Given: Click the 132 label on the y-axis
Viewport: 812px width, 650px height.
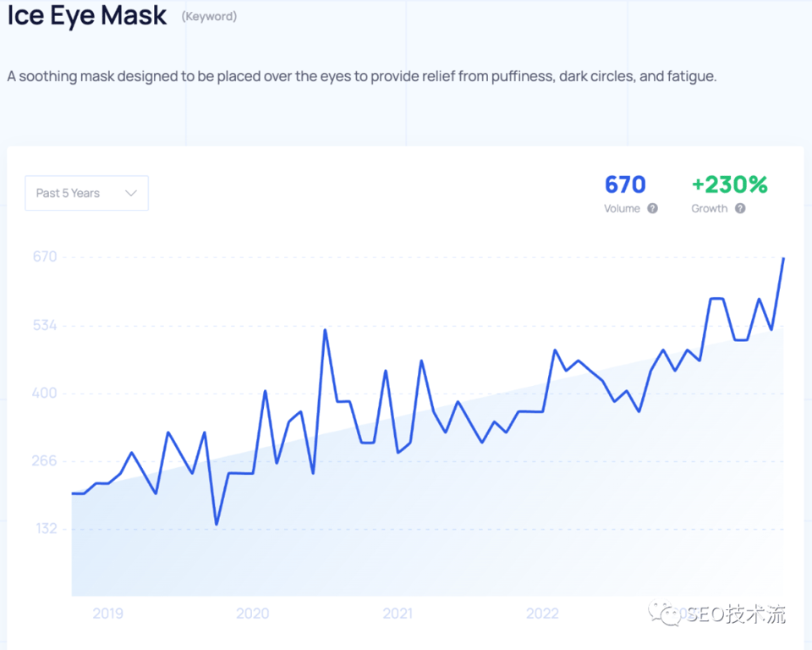Looking at the screenshot, I should (45, 529).
